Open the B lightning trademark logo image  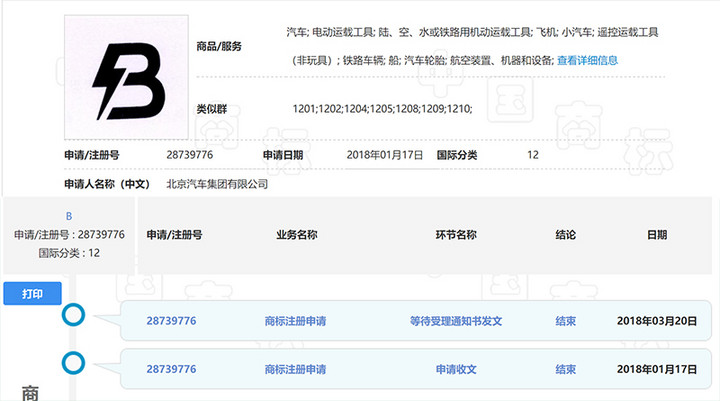click(126, 77)
